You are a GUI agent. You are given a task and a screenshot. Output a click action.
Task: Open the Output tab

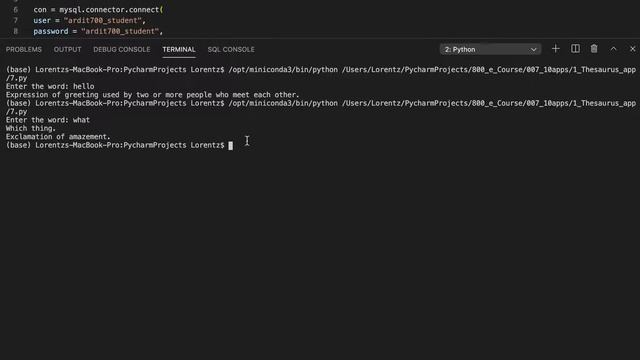tap(67, 49)
